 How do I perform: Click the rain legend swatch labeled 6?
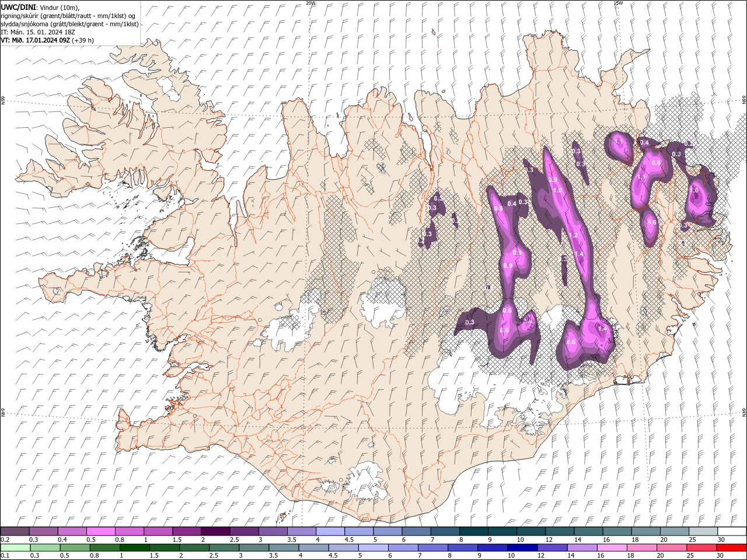pos(404,548)
